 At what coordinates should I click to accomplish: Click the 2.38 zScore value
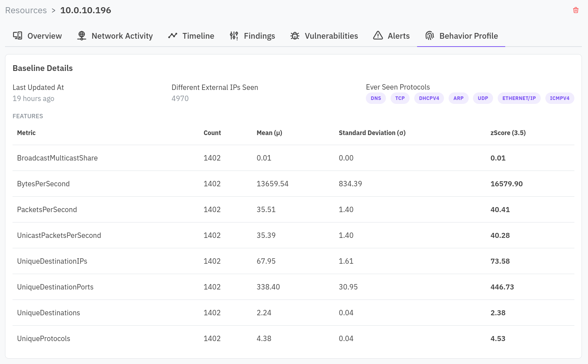[x=498, y=313]
